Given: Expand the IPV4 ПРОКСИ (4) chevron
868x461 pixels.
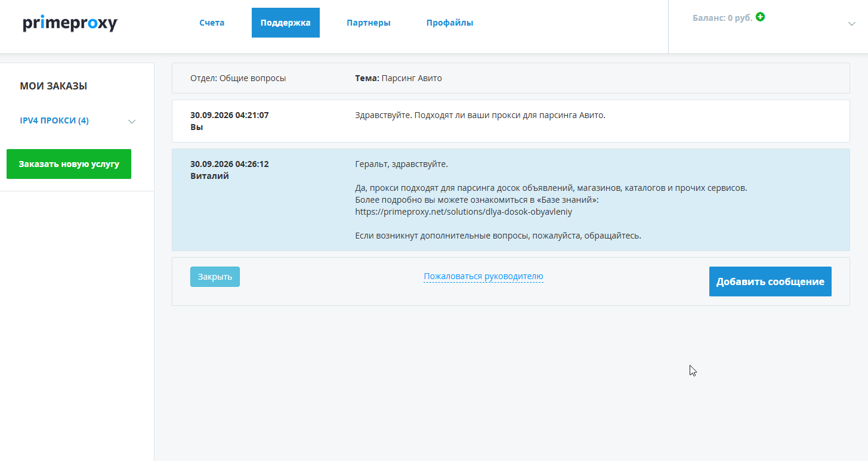Looking at the screenshot, I should pyautogui.click(x=132, y=122).
